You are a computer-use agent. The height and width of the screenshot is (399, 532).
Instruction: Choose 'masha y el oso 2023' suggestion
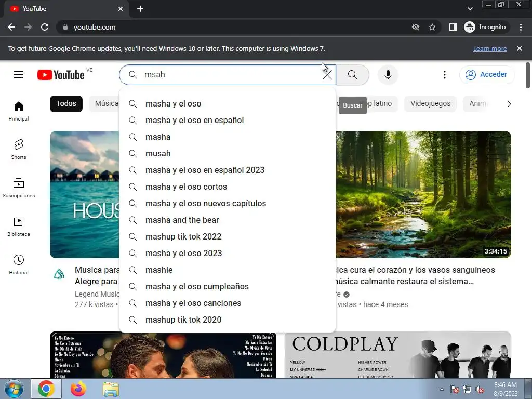228,254
